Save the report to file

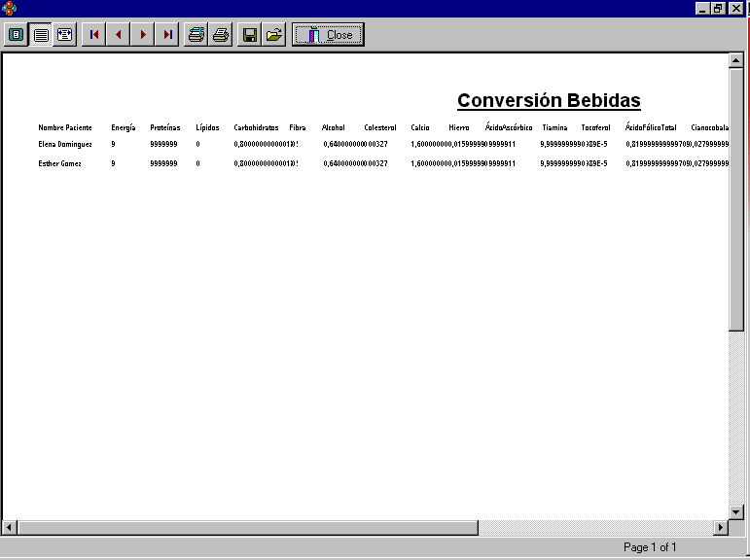[x=250, y=35]
